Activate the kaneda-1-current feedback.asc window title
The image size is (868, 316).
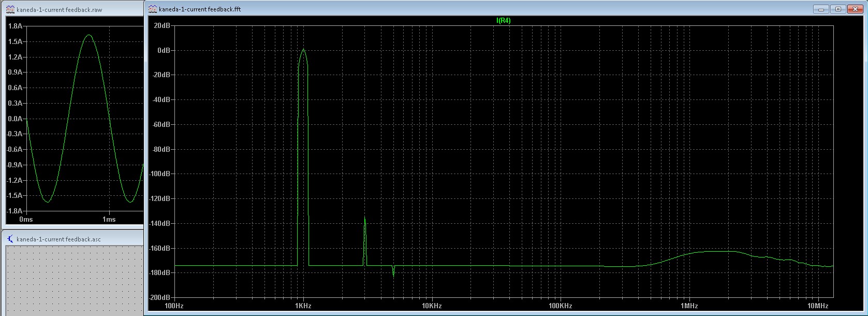pyautogui.click(x=58, y=239)
